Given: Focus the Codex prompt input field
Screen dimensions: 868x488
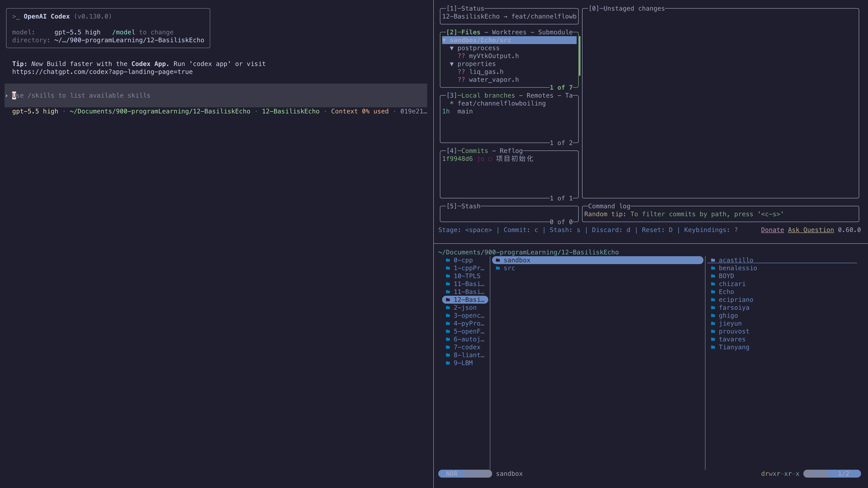Looking at the screenshot, I should (216, 95).
